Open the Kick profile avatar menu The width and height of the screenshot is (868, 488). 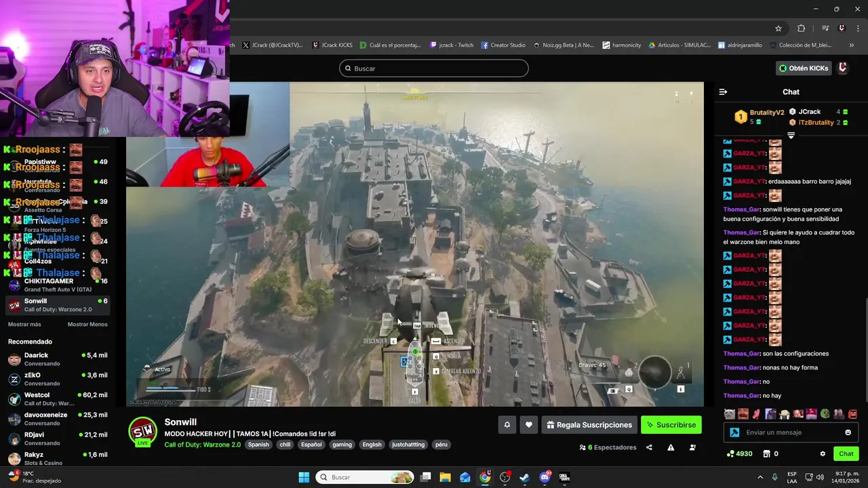(843, 68)
